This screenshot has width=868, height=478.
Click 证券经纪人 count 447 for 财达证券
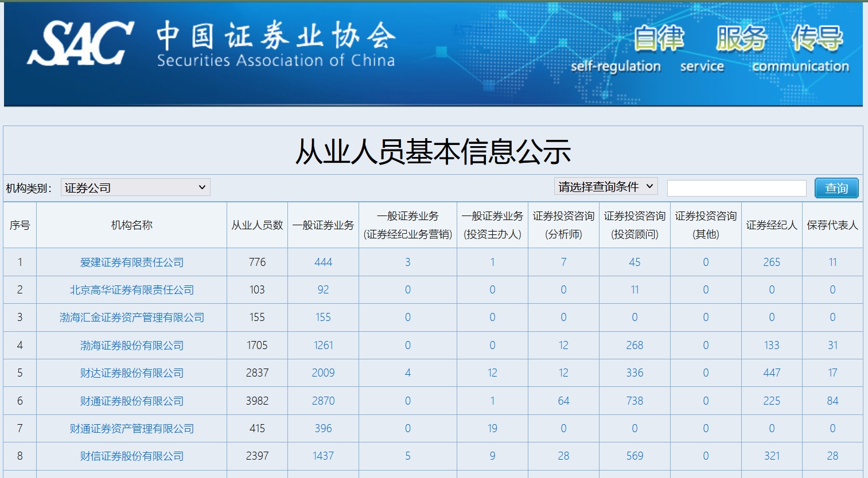[772, 373]
